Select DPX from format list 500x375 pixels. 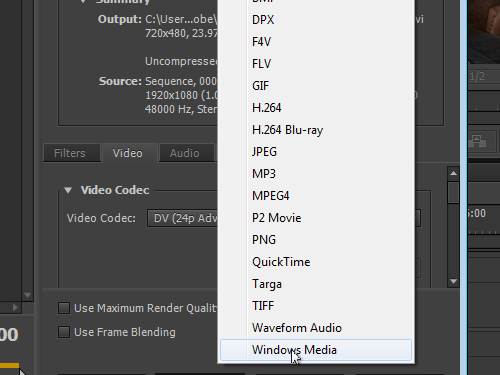pyautogui.click(x=316, y=20)
